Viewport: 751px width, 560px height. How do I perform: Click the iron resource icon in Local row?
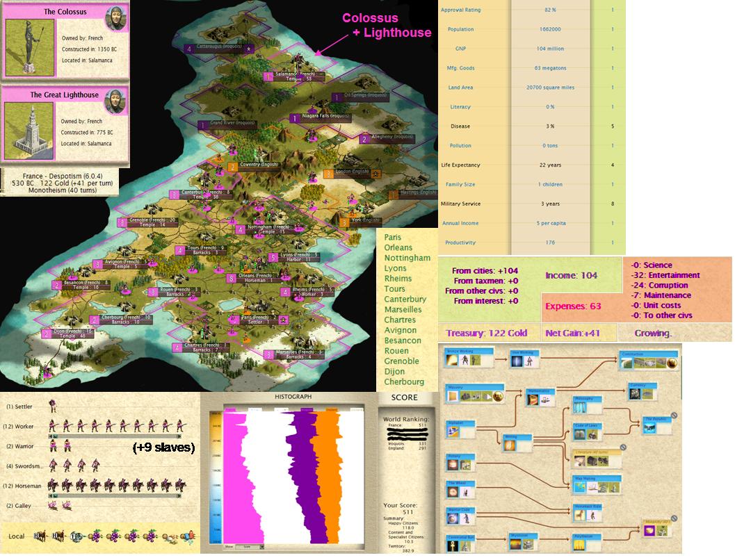(x=76, y=537)
